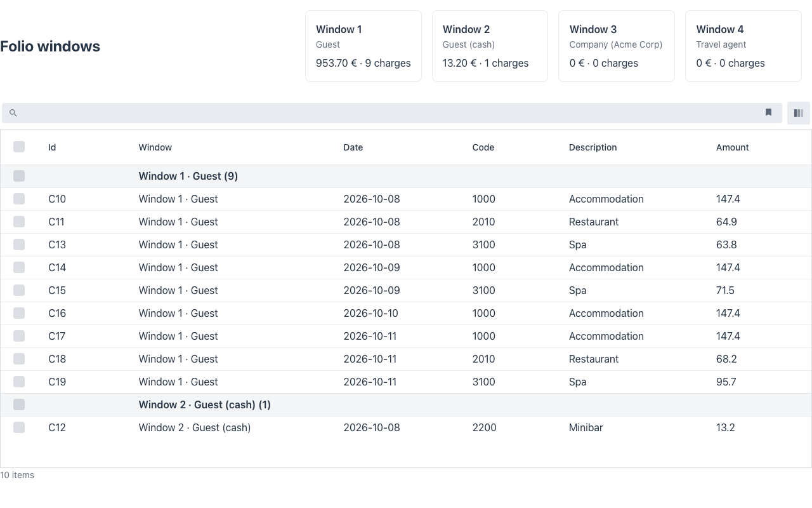Check the Window 1 · Guest group checkbox
The width and height of the screenshot is (812, 508).
pyautogui.click(x=19, y=176)
